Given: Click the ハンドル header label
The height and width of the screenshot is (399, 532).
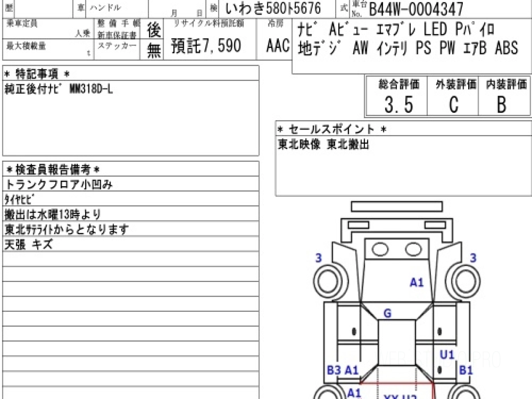Looking at the screenshot, I should tap(105, 8).
